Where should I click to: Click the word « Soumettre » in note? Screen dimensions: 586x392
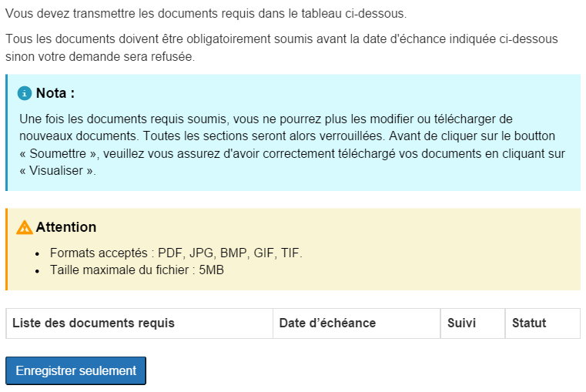[59, 153]
